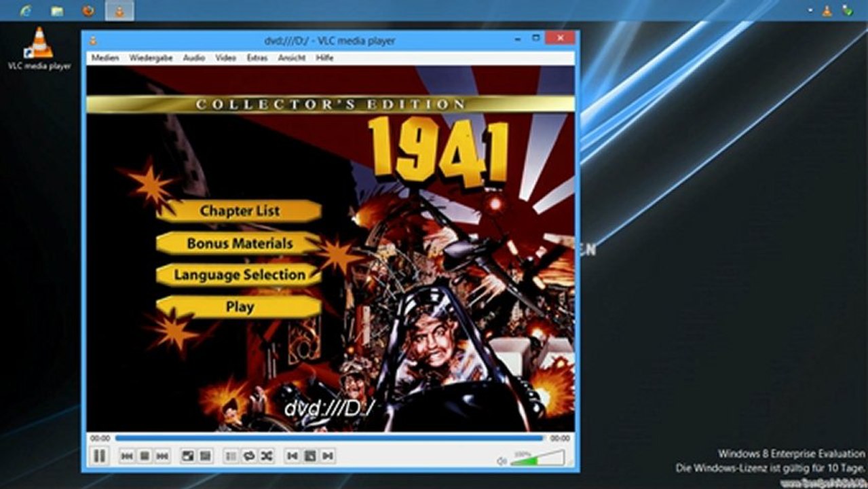Screen dimensions: 868x489
Task: Toggle fullscreen video mode icon
Action: 188,456
